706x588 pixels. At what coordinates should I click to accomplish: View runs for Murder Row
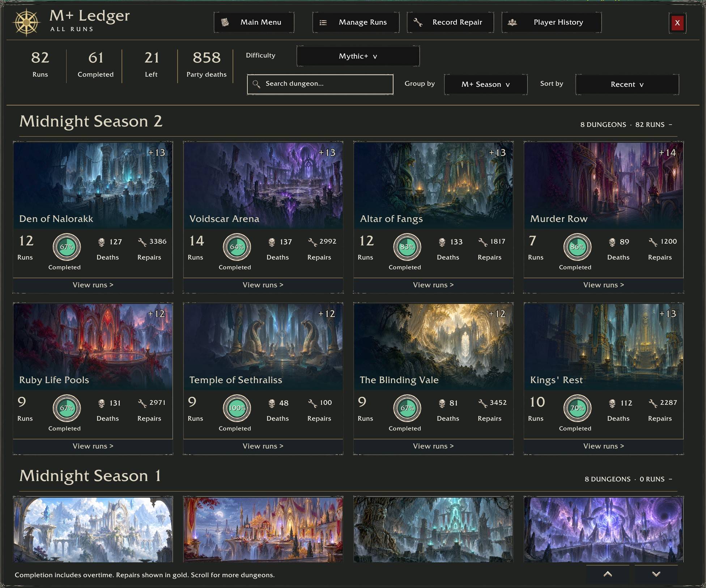coord(604,285)
